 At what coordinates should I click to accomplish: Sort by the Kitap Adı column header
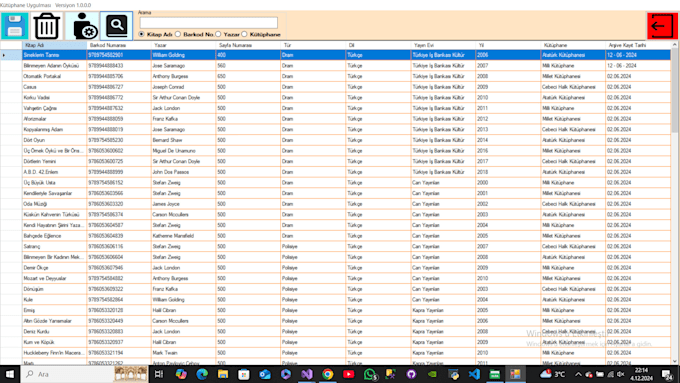[x=54, y=45]
